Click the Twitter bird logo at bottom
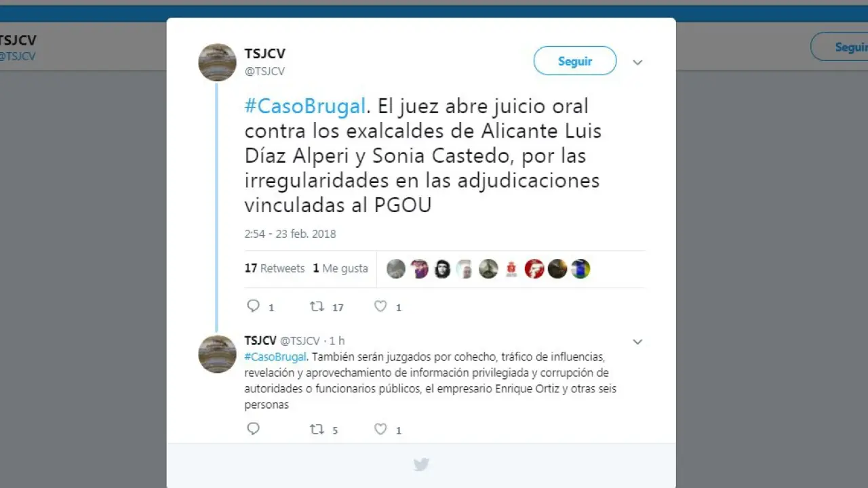 (421, 464)
